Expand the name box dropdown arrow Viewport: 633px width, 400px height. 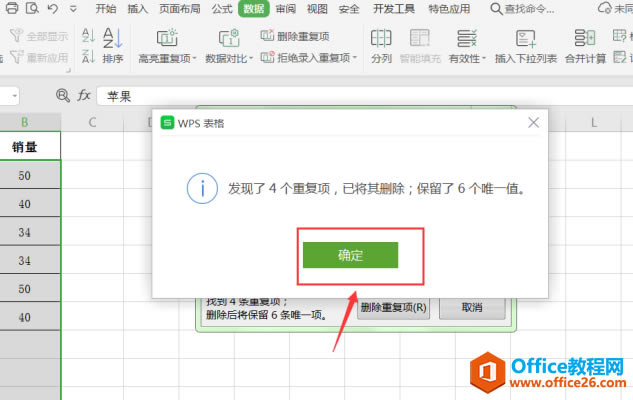point(15,96)
